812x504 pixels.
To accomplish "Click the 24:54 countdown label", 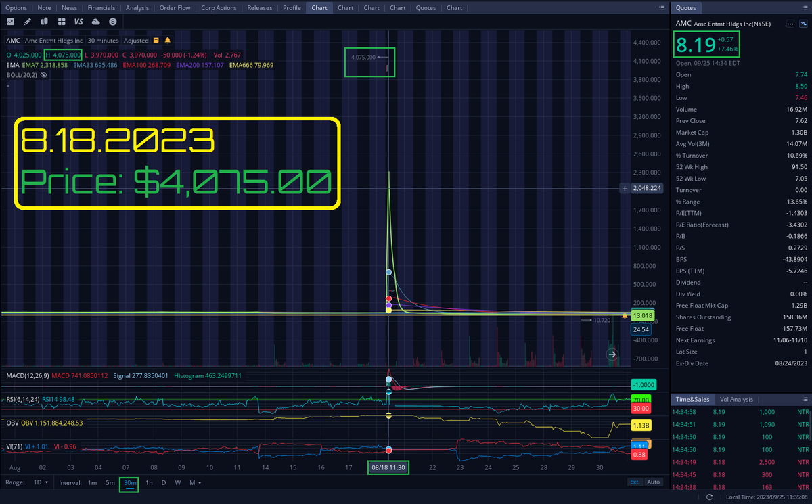I will point(640,329).
